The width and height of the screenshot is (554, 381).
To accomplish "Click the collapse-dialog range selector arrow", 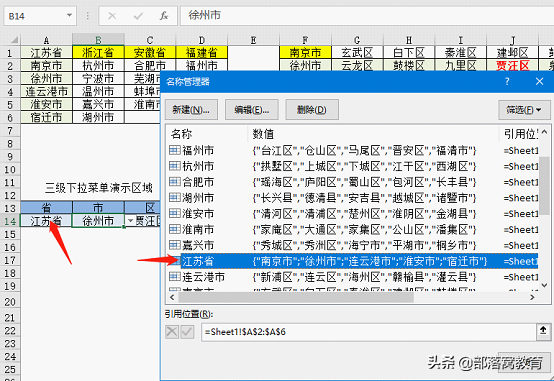I will click(x=543, y=331).
